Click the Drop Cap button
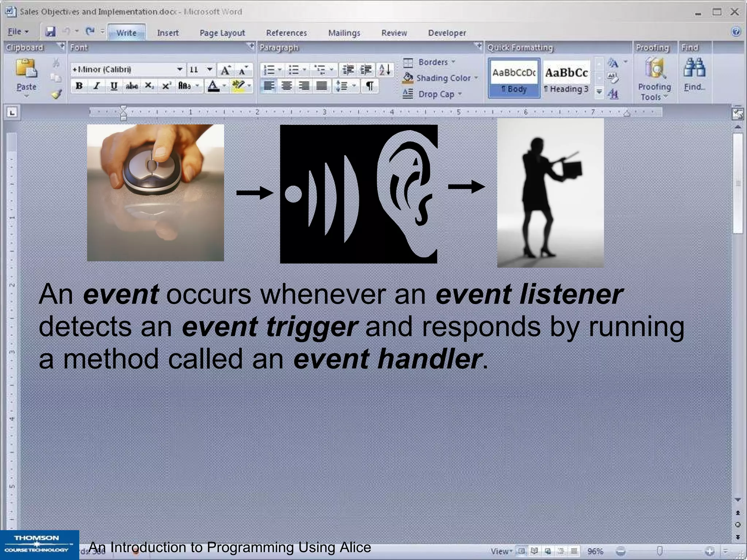Image resolution: width=747 pixels, height=560 pixels. pyautogui.click(x=436, y=94)
